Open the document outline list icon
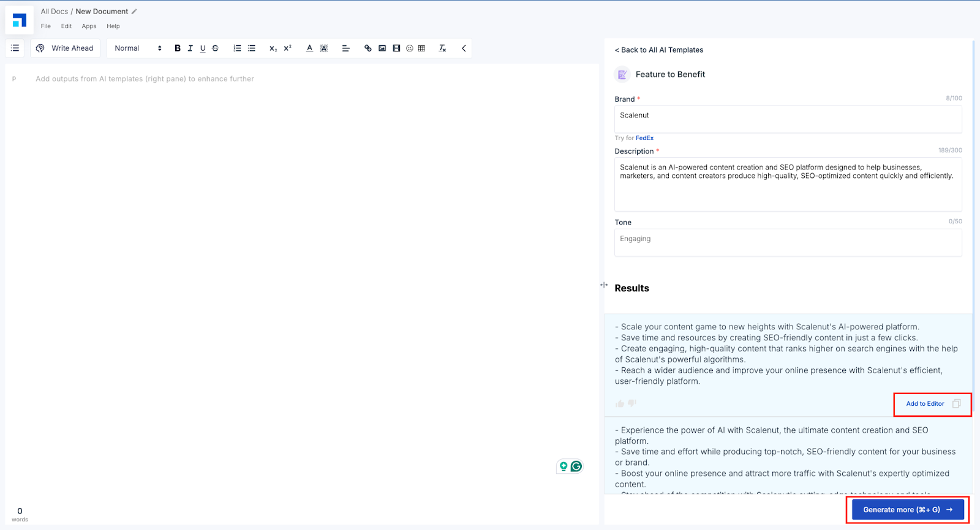980x530 pixels. (x=15, y=48)
